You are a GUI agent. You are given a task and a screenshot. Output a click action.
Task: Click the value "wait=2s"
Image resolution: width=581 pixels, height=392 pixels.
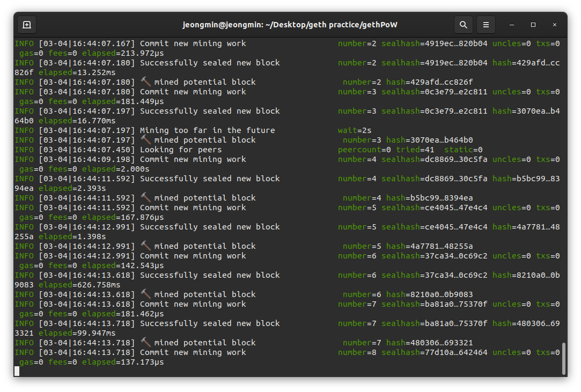355,130
